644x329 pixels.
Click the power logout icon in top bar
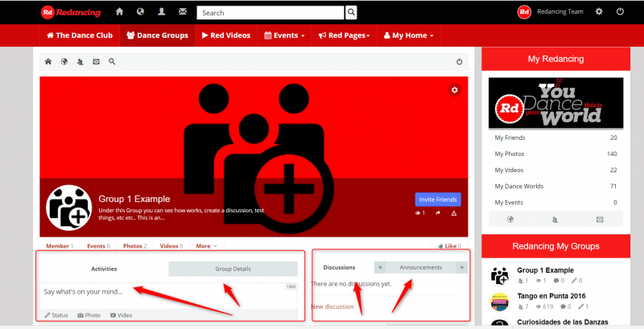(x=620, y=12)
